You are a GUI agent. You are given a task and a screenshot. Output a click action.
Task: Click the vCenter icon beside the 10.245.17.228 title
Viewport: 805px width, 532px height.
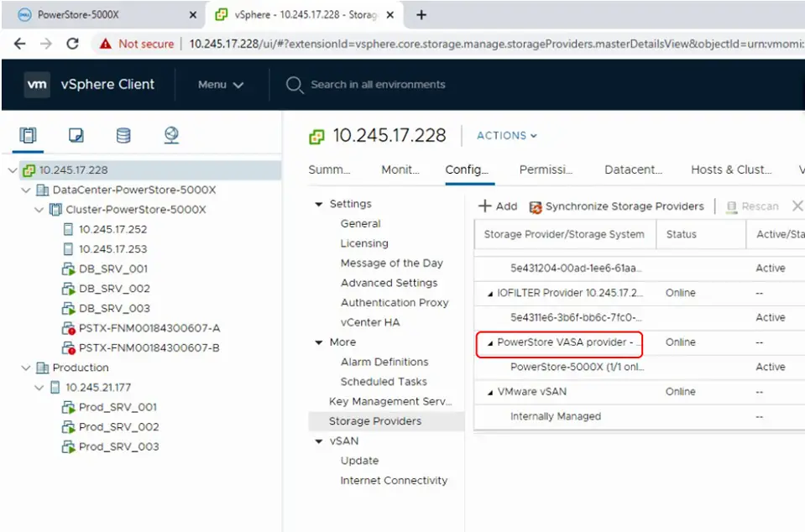coord(316,137)
